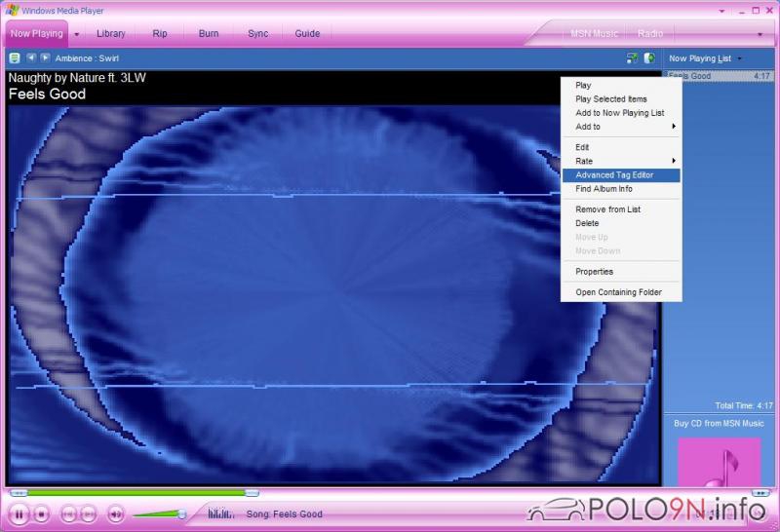Pause playback with the Pause button
The image size is (780, 532).
click(x=19, y=513)
